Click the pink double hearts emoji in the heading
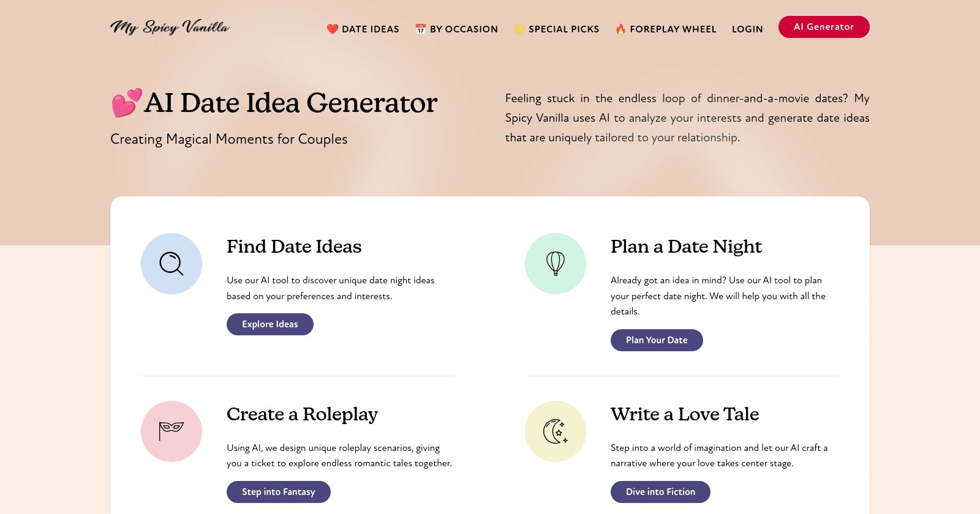The height and width of the screenshot is (514, 980). tap(127, 103)
